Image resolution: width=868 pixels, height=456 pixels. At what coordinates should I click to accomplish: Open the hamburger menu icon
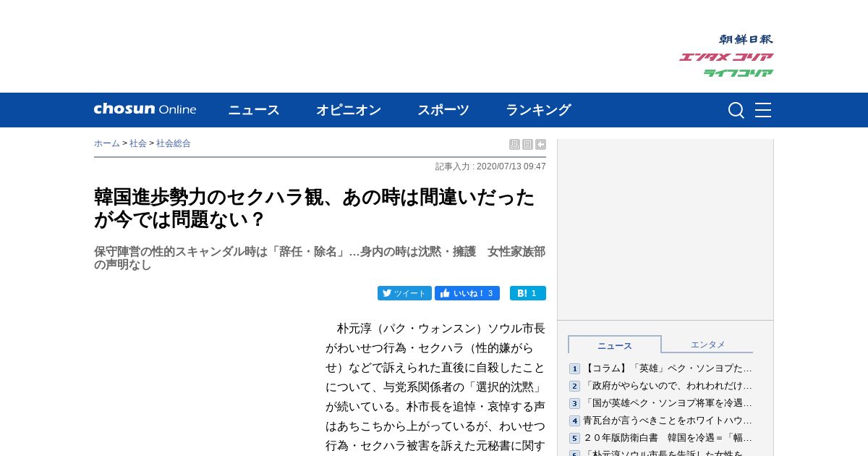pyautogui.click(x=763, y=110)
